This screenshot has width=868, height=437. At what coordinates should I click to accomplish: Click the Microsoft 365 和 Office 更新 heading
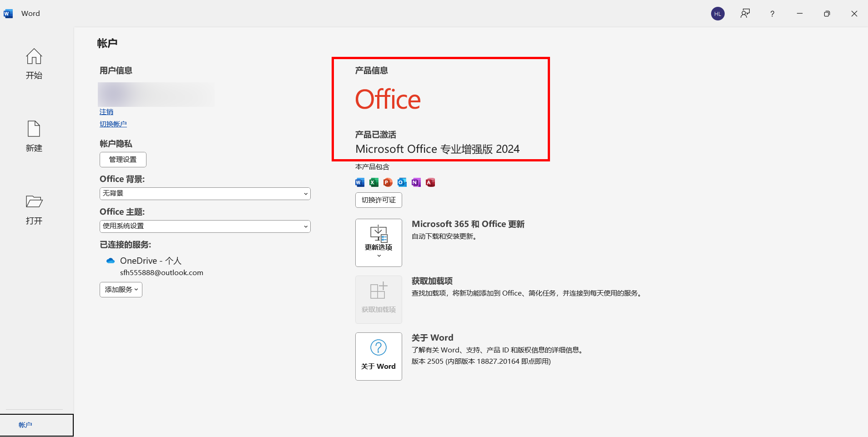coord(468,224)
